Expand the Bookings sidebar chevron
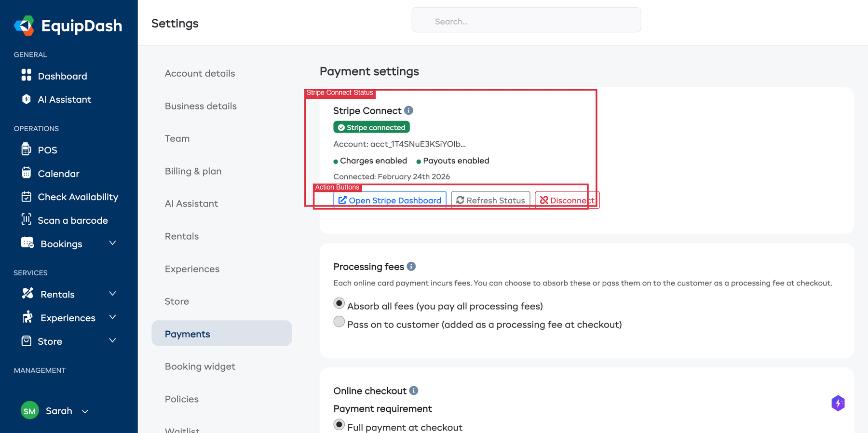The height and width of the screenshot is (433, 868). 112,243
